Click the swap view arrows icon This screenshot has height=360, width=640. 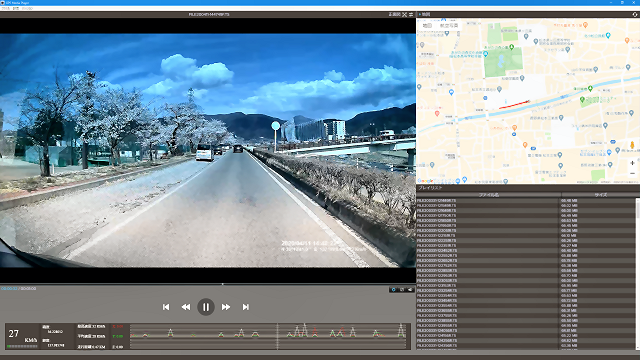(411, 14)
